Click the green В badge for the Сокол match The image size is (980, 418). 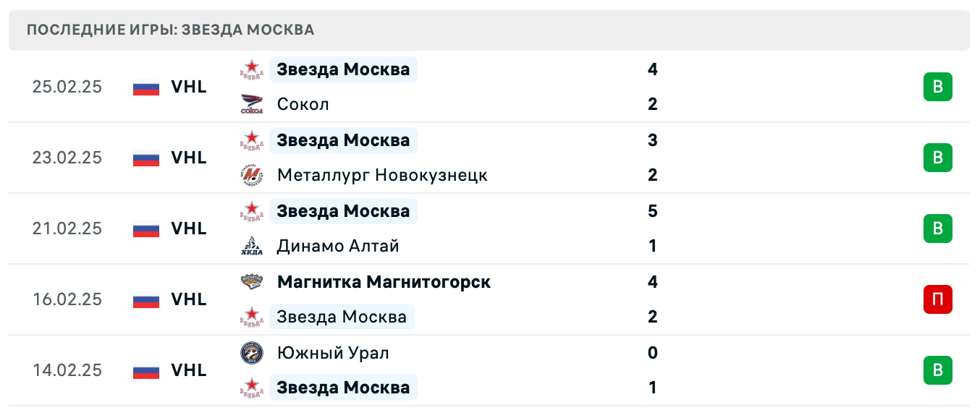pos(938,86)
